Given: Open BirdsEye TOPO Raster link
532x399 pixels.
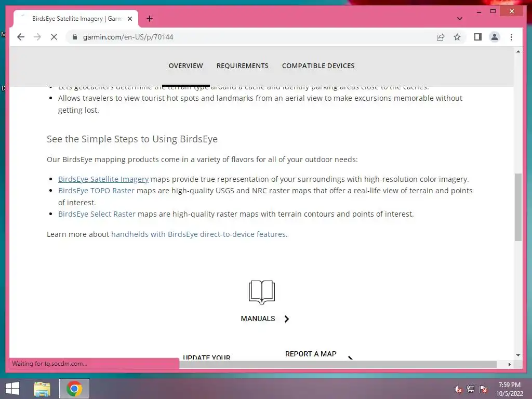Looking at the screenshot, I should pyautogui.click(x=96, y=191).
